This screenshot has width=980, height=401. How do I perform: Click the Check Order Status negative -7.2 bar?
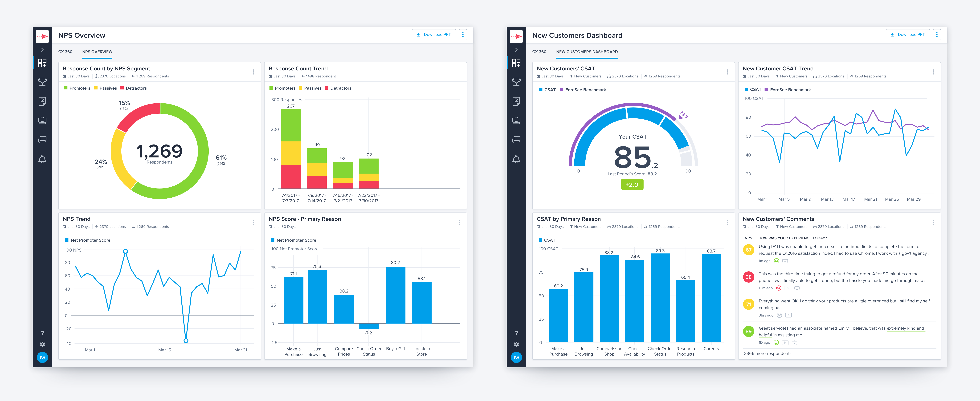pyautogui.click(x=369, y=326)
